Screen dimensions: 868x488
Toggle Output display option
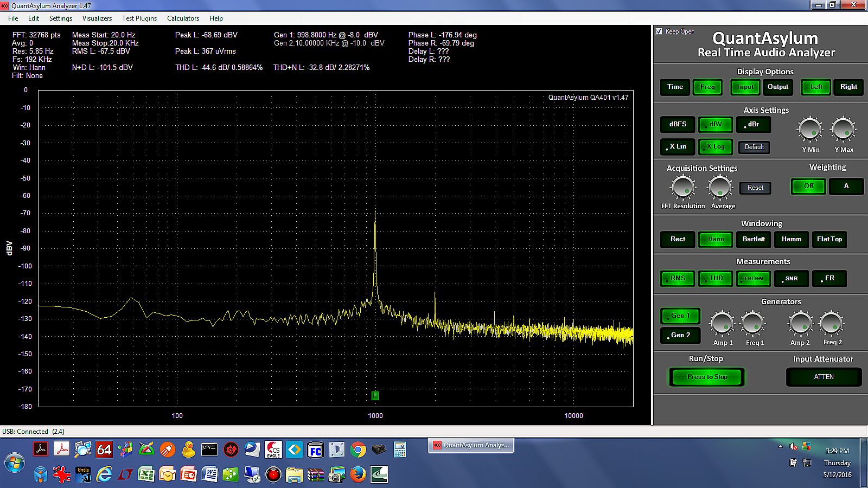pyautogui.click(x=778, y=87)
